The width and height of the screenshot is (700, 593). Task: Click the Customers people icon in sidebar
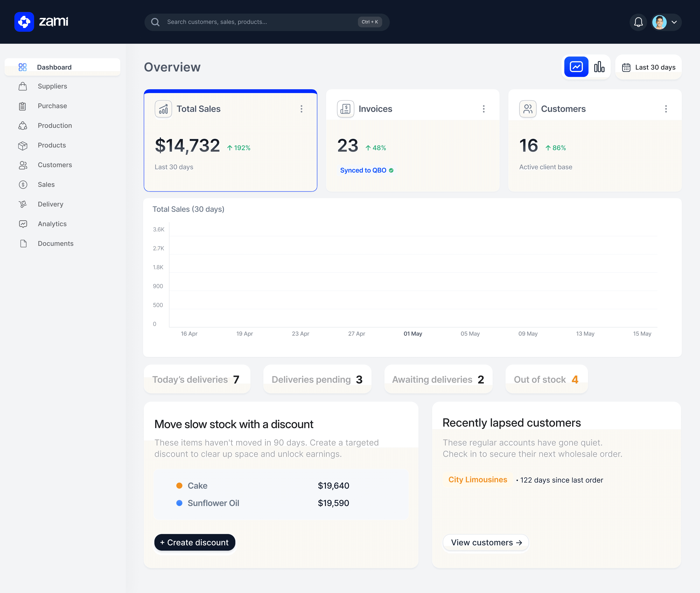click(x=23, y=165)
